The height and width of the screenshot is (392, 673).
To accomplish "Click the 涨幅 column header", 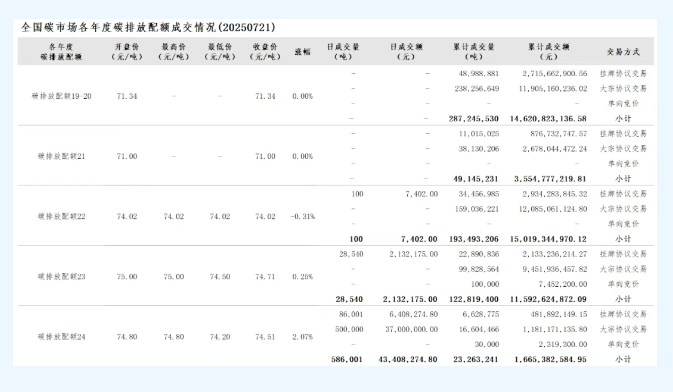I will tap(302, 52).
